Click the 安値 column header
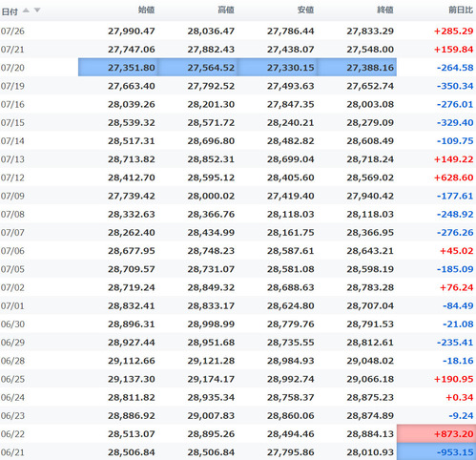The width and height of the screenshot is (476, 460). click(x=305, y=10)
